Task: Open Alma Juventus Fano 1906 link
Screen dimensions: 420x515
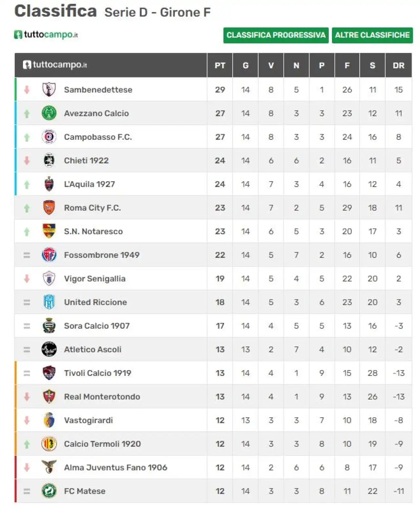Action: pos(116,467)
